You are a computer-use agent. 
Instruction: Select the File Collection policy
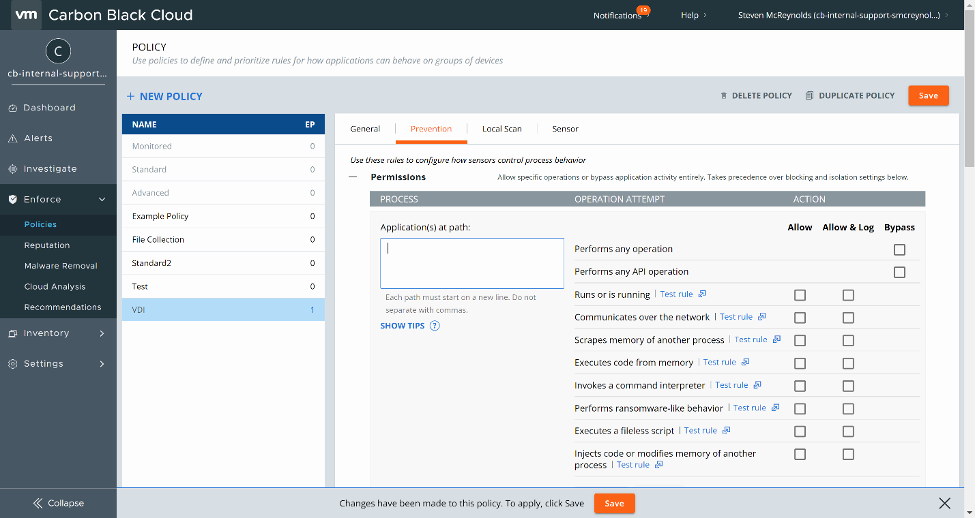pyautogui.click(x=223, y=239)
